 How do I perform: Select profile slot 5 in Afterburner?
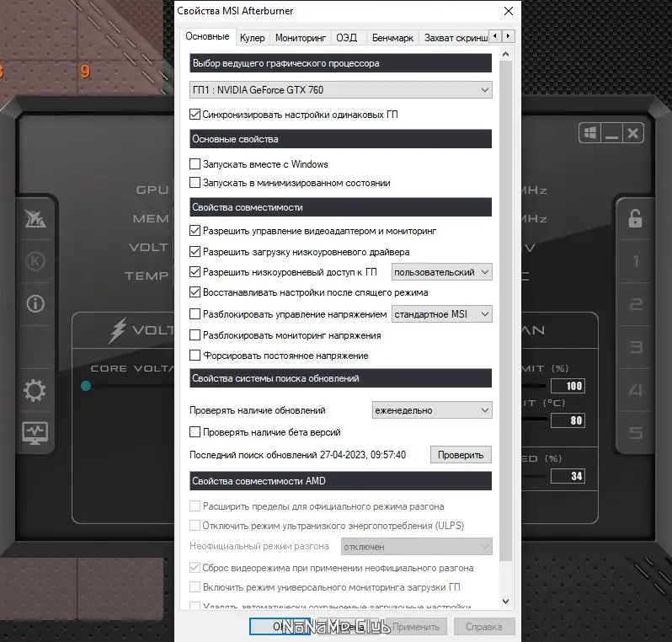(x=636, y=432)
